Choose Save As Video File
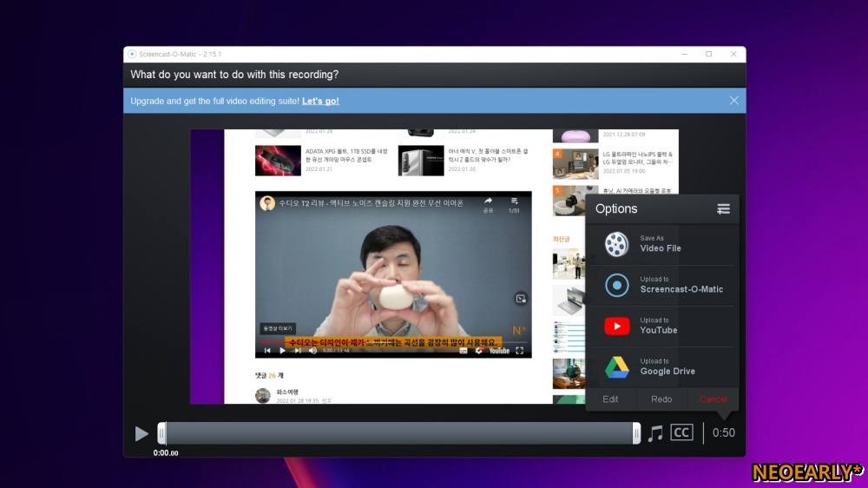This screenshot has width=868, height=488. pos(661,244)
